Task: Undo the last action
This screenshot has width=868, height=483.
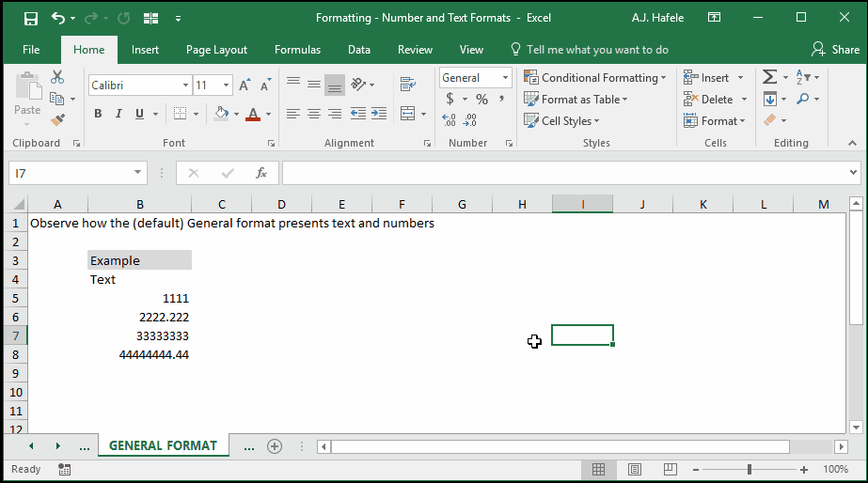Action: pos(58,18)
